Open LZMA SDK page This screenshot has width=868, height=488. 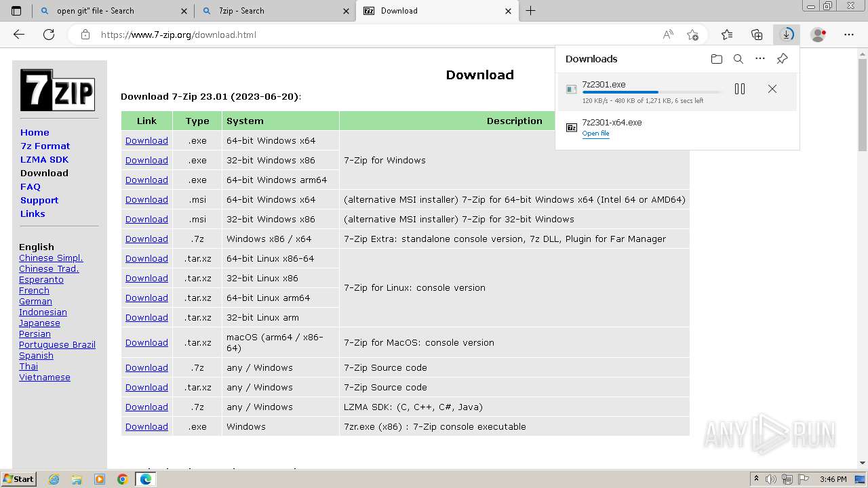coord(44,159)
